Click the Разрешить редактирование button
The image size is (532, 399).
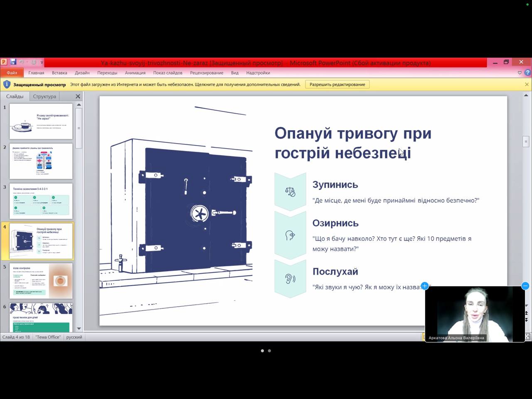click(337, 84)
